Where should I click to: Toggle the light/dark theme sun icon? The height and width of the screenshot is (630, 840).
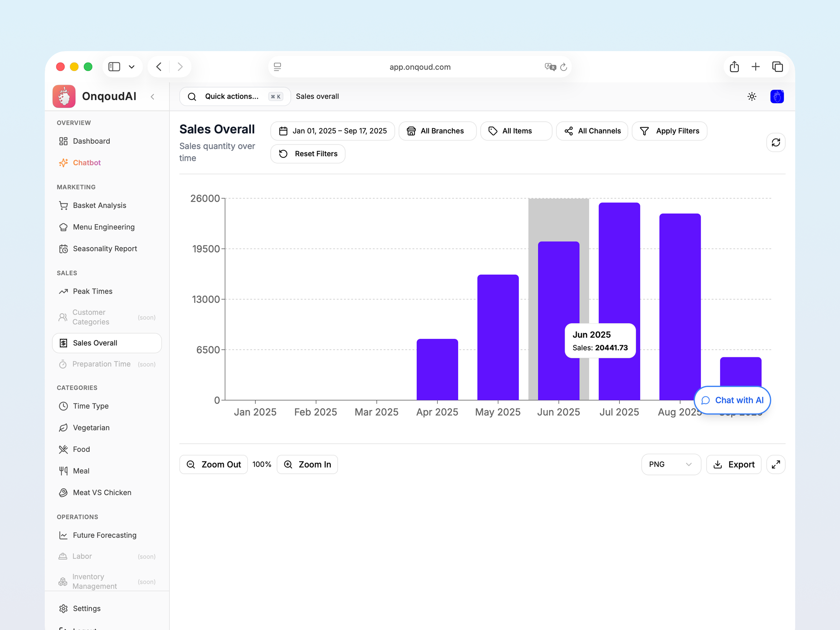click(x=751, y=97)
